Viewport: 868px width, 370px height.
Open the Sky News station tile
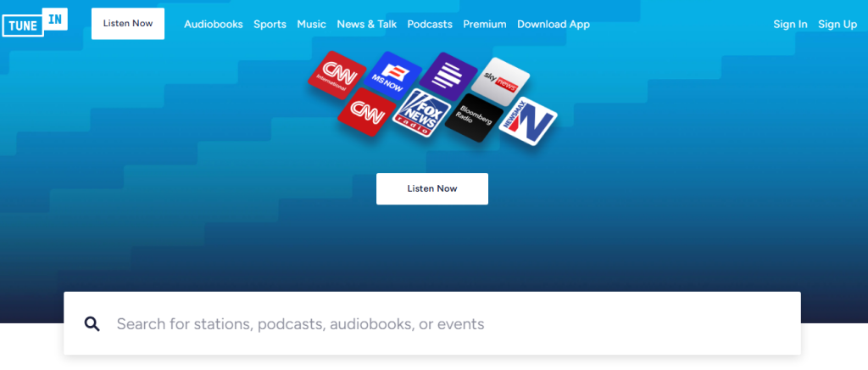click(500, 82)
